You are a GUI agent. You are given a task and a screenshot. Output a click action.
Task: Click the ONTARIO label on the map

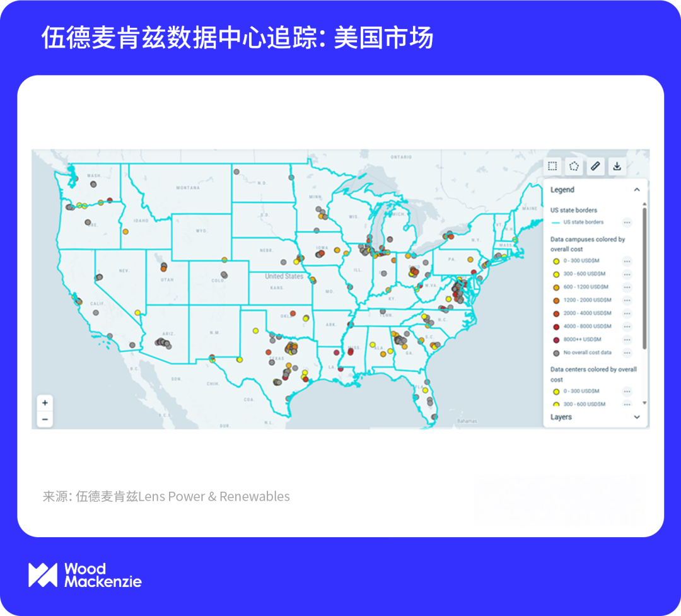(x=401, y=157)
